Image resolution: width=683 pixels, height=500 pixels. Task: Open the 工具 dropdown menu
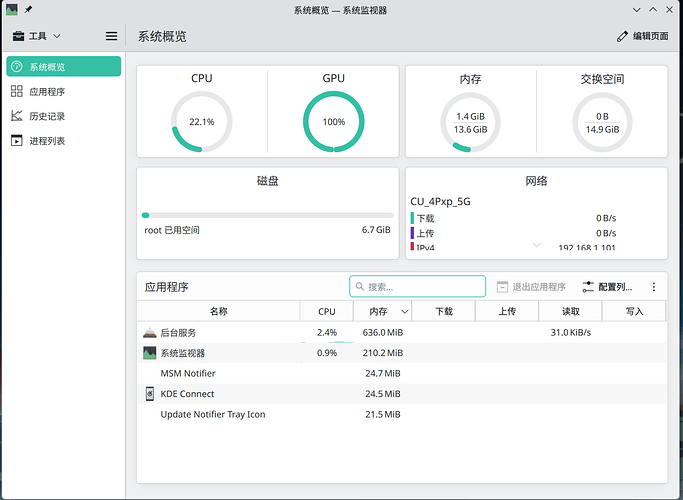click(x=36, y=36)
